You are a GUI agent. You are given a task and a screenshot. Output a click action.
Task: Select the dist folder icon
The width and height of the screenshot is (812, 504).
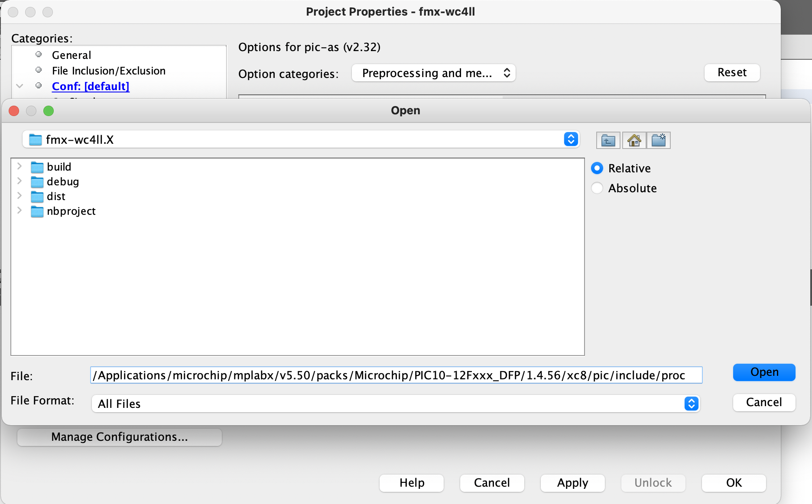click(37, 197)
